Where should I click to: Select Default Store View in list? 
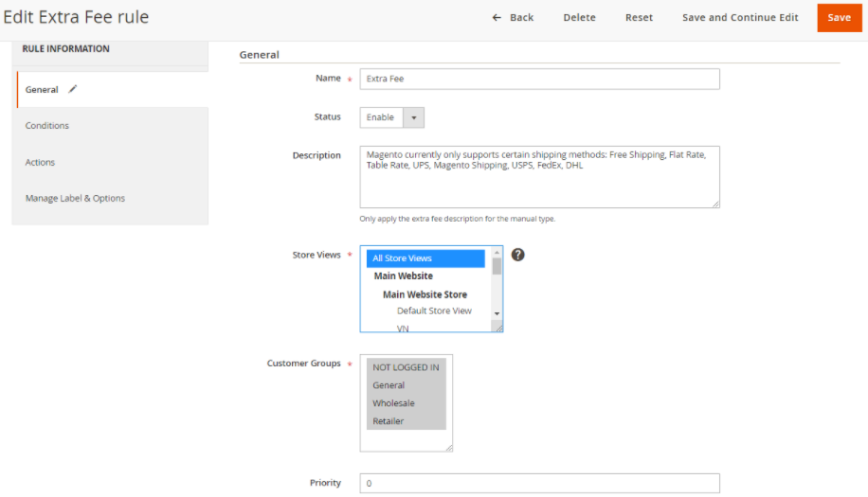434,311
